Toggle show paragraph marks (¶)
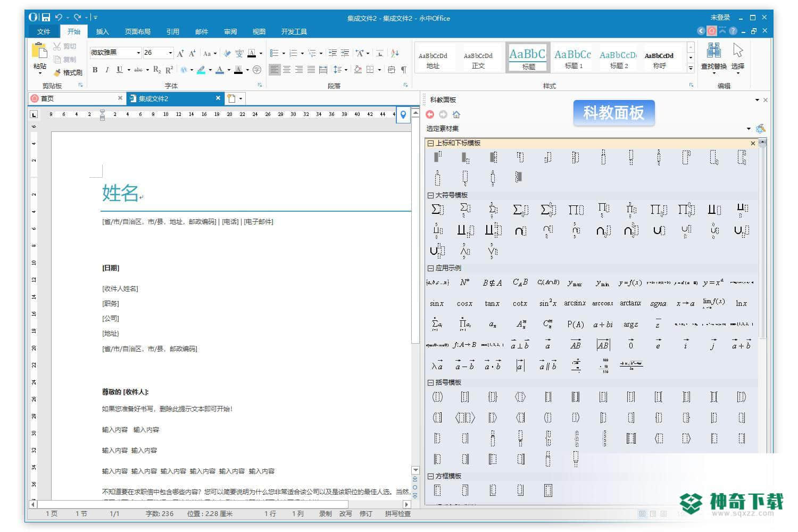798x532 pixels. (x=404, y=70)
